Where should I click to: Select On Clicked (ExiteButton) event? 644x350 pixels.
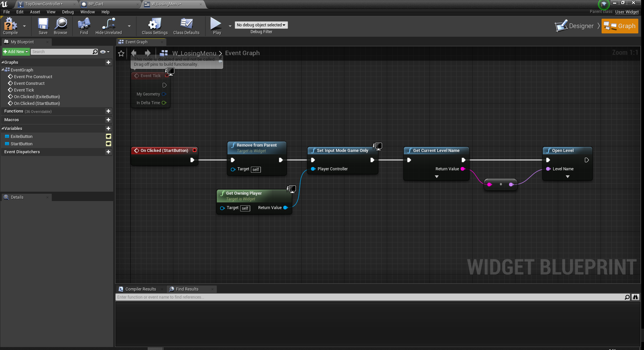pyautogui.click(x=37, y=97)
